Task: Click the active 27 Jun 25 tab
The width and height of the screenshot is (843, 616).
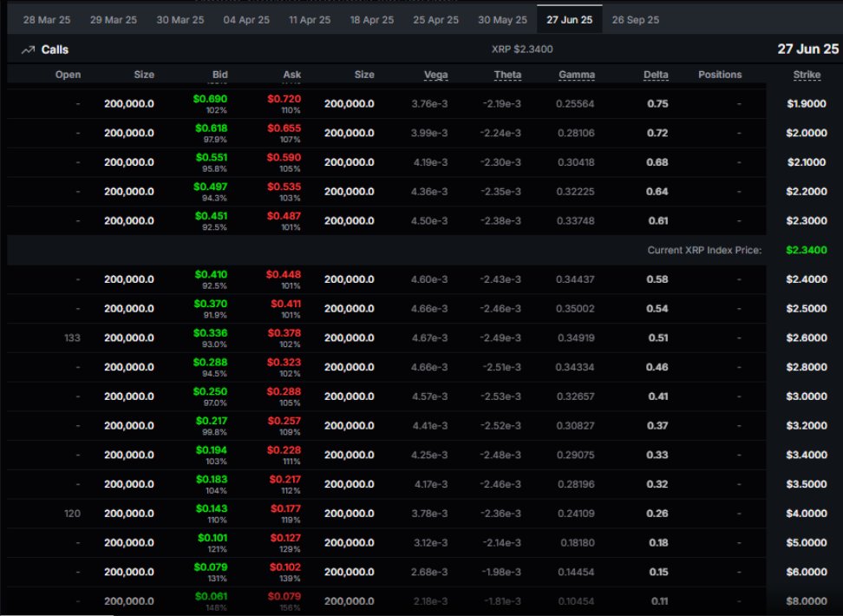Action: (x=568, y=18)
